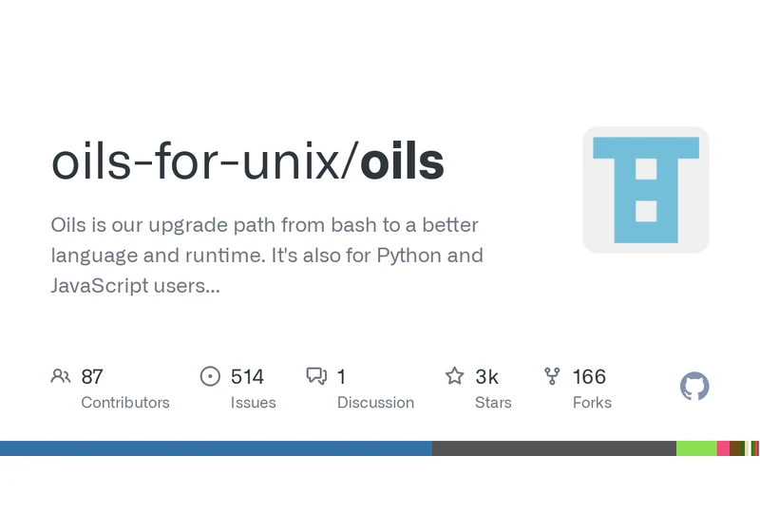Viewport: 760px width, 532px height.
Task: Open the oils-for-unix/oils repository title
Action: 248,161
